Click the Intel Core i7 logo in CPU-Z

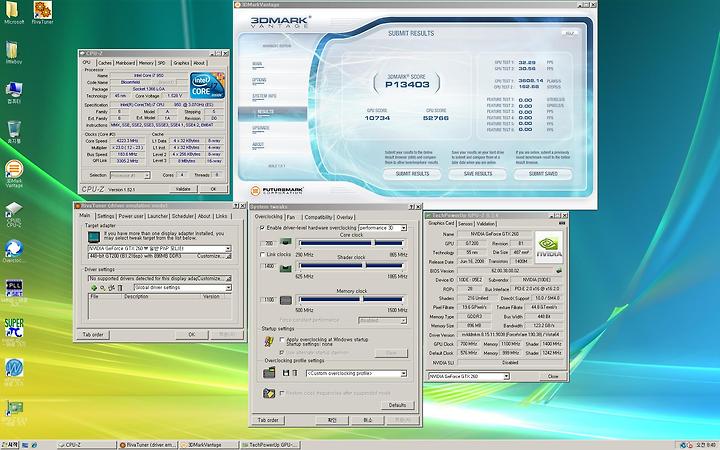point(207,85)
